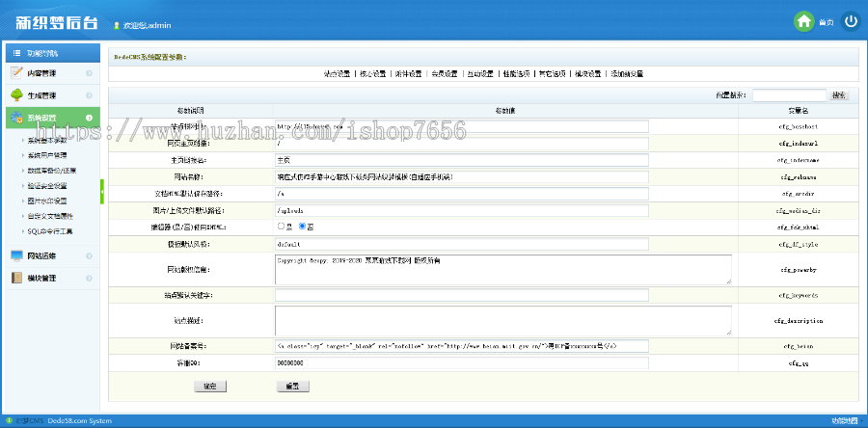Click the 站点描述 textarea
The width and height of the screenshot is (868, 428).
[x=503, y=321]
